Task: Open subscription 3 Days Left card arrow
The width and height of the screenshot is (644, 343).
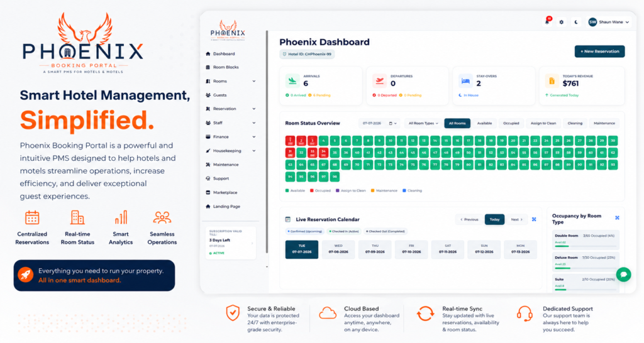Action: [252, 243]
